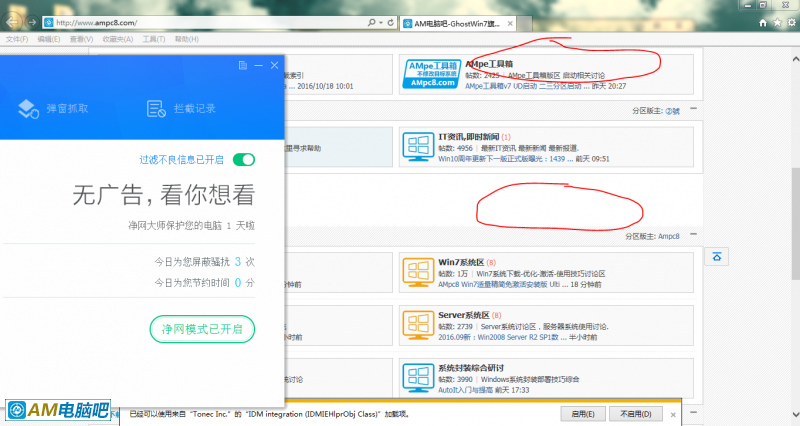Open Server系统区 forum link
The height and width of the screenshot is (426, 800).
click(x=464, y=315)
